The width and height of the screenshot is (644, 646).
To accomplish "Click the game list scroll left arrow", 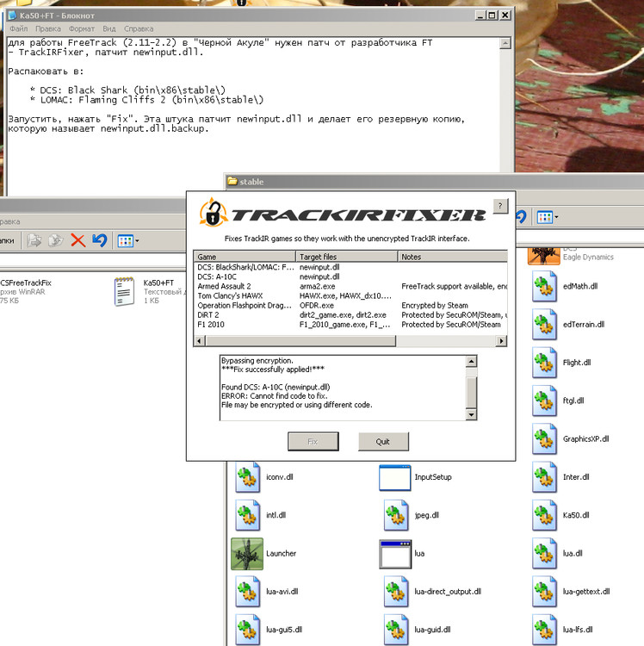I will tap(200, 341).
